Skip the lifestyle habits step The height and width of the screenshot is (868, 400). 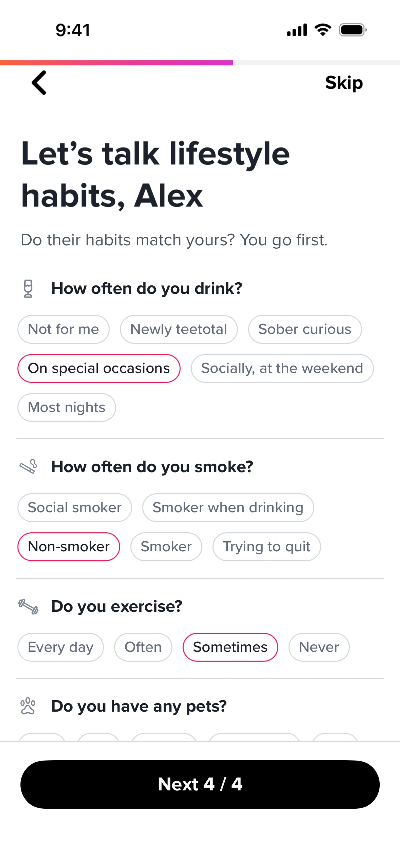344,83
